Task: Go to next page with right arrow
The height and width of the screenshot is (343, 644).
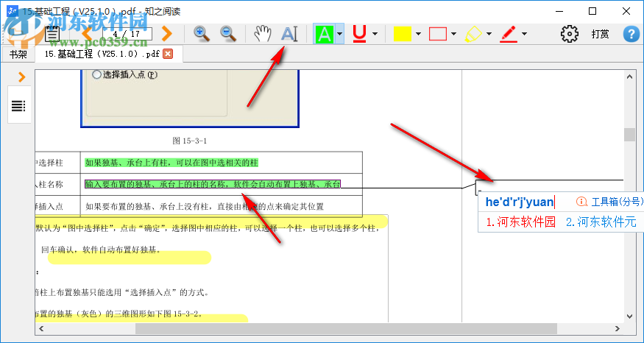Action: [x=166, y=34]
